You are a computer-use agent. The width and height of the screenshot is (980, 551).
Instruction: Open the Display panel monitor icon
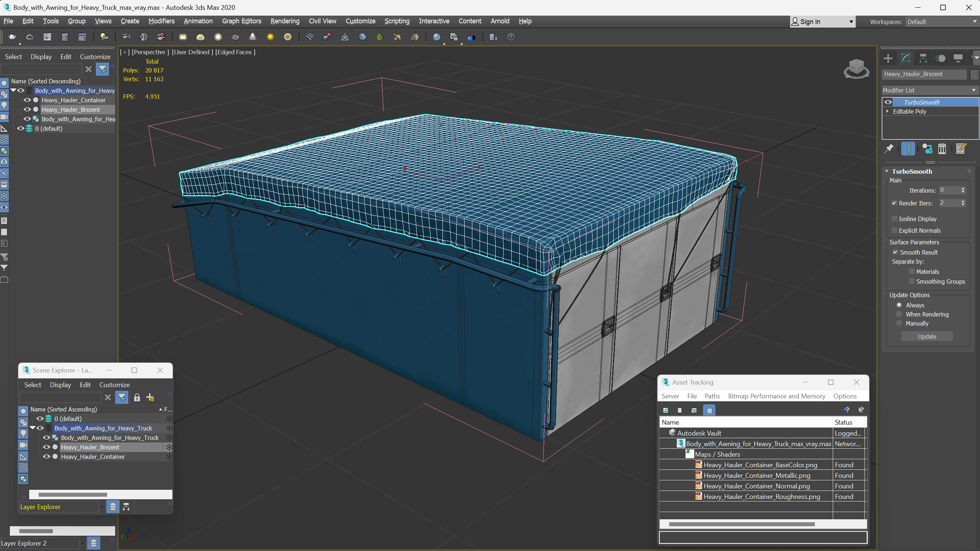(x=958, y=58)
